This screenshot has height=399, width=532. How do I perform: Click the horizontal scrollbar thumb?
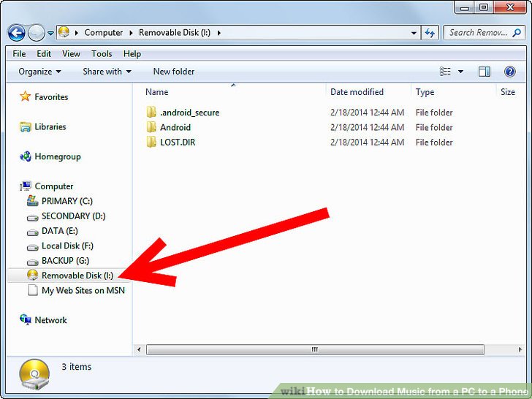[315, 349]
